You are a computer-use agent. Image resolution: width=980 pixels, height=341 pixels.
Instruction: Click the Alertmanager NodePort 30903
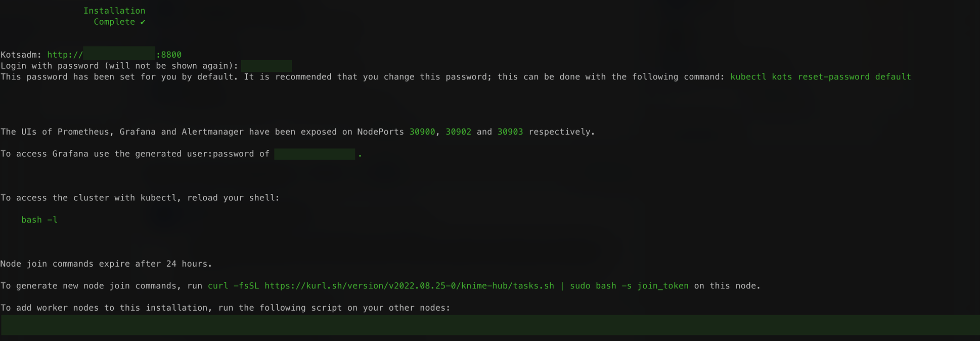click(x=510, y=132)
